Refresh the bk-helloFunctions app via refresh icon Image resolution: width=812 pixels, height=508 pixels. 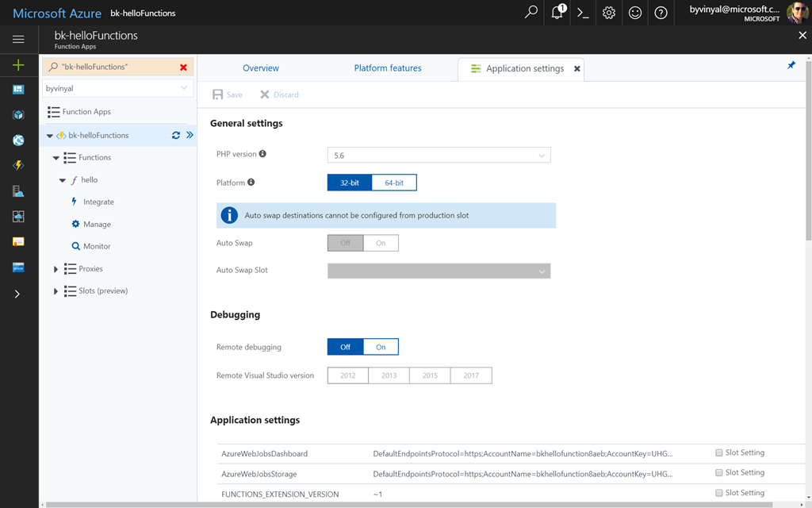coord(176,136)
